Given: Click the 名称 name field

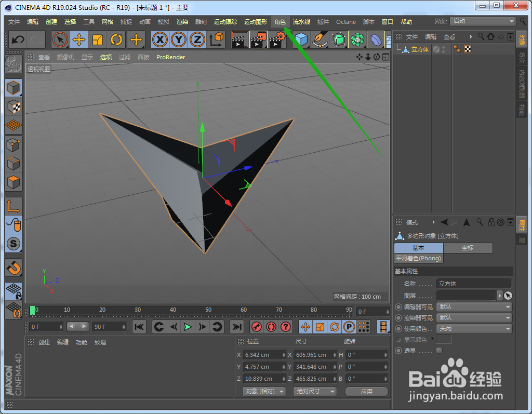Looking at the screenshot, I should 474,284.
